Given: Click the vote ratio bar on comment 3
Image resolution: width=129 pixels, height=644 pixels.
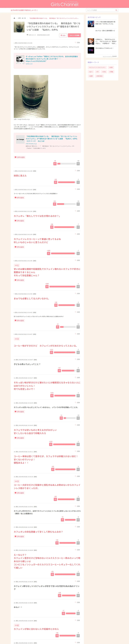Looking at the screenshot, I should point(66,204).
